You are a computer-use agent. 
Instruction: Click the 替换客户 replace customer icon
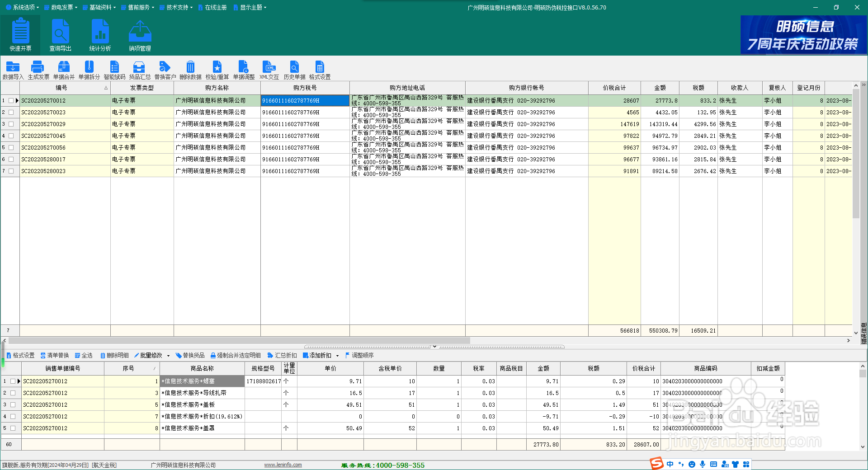(165, 70)
